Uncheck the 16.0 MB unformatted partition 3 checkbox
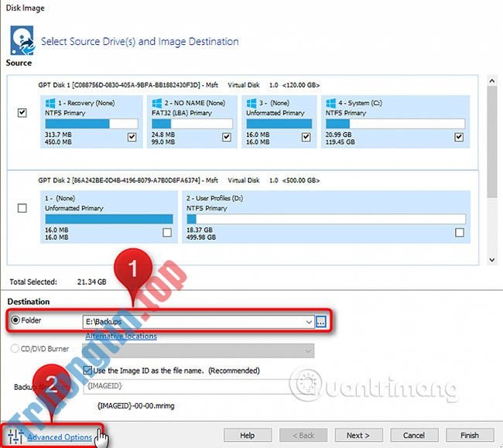 click(306, 137)
